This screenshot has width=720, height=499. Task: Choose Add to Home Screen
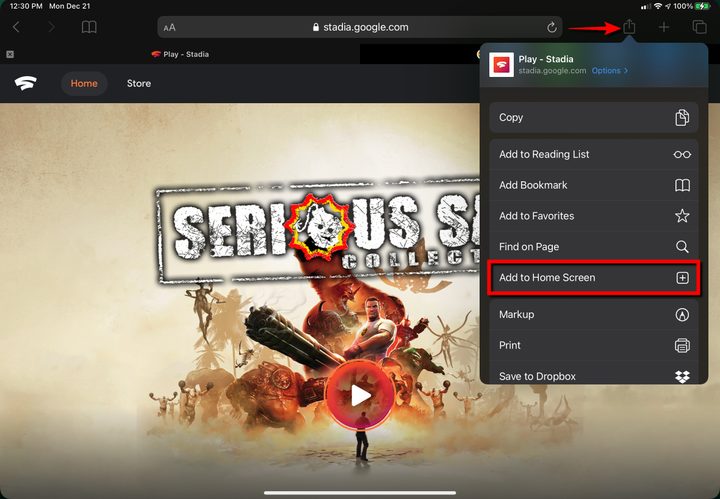coord(594,278)
